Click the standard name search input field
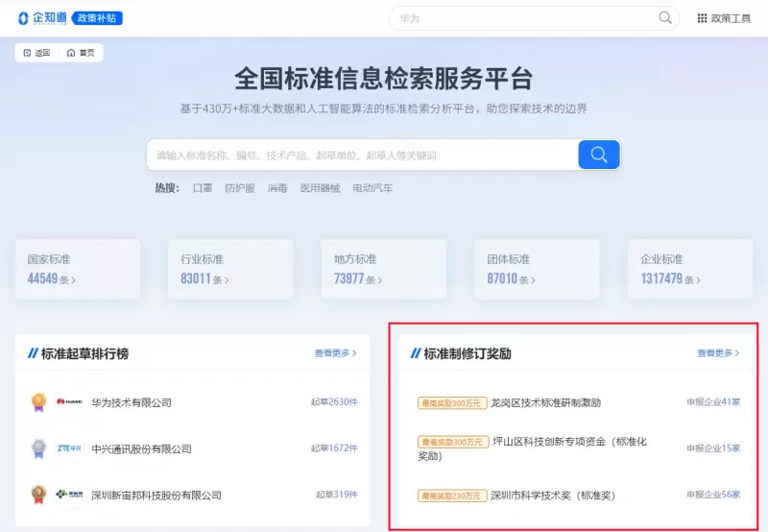768x532 pixels. click(x=362, y=155)
